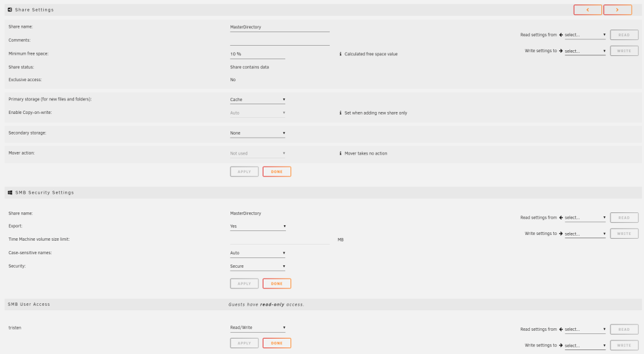Click 'Guests have read-only access' note
The height and width of the screenshot is (354, 644).
coord(266,304)
